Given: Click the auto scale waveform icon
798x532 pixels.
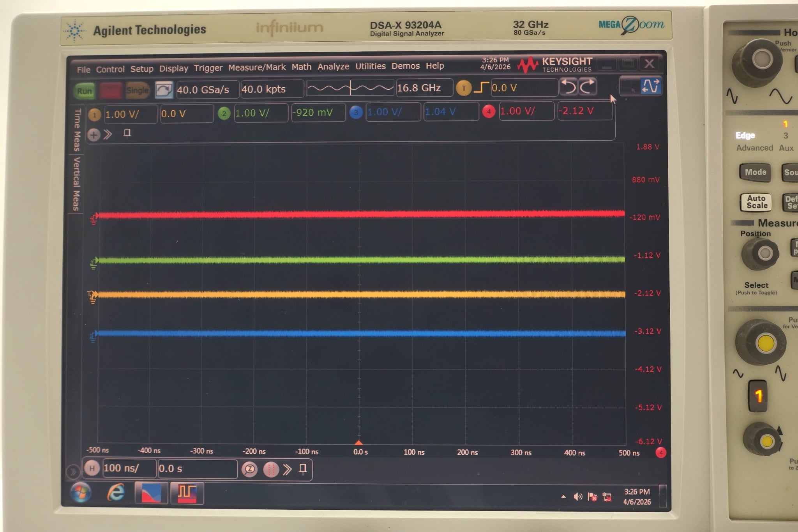Looking at the screenshot, I should point(164,90).
